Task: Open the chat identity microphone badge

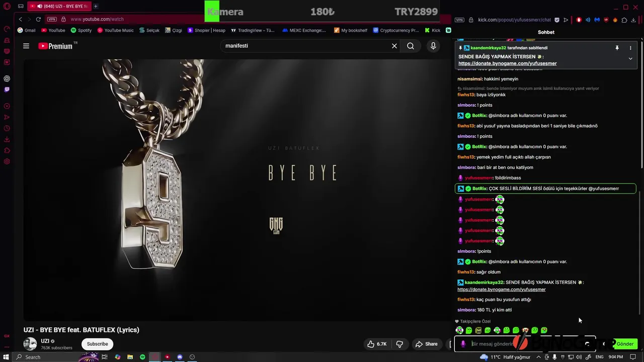Action: [463, 344]
